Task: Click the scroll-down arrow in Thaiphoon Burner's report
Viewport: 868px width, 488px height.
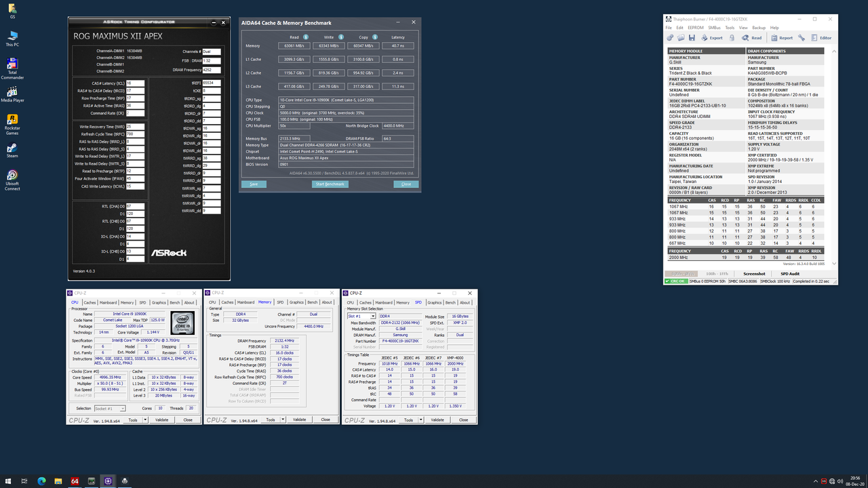Action: click(834, 264)
